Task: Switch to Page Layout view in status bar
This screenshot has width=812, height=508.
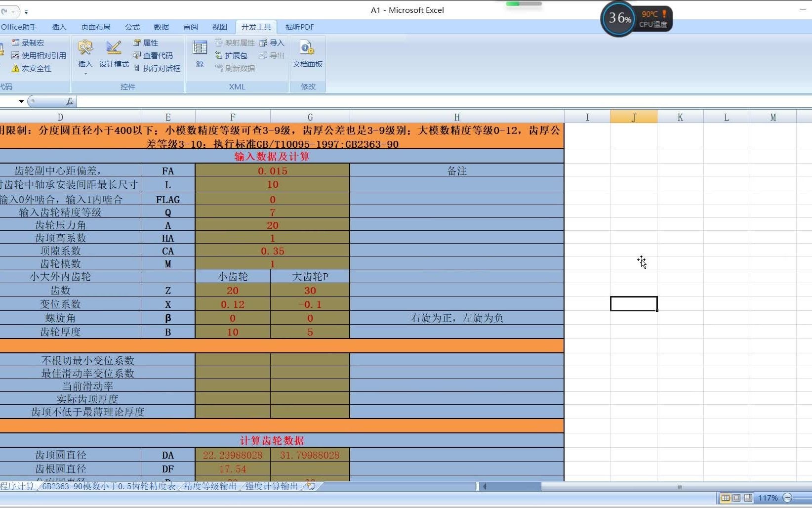Action: 736,498
